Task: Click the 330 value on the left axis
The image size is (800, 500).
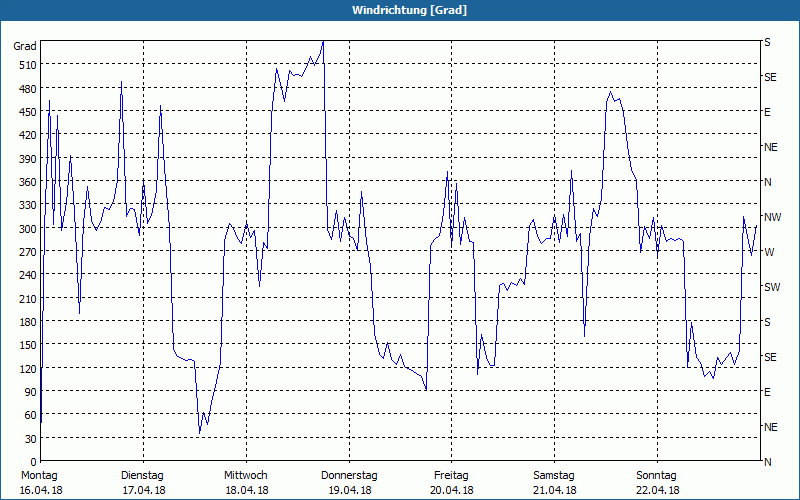Action: click(28, 205)
